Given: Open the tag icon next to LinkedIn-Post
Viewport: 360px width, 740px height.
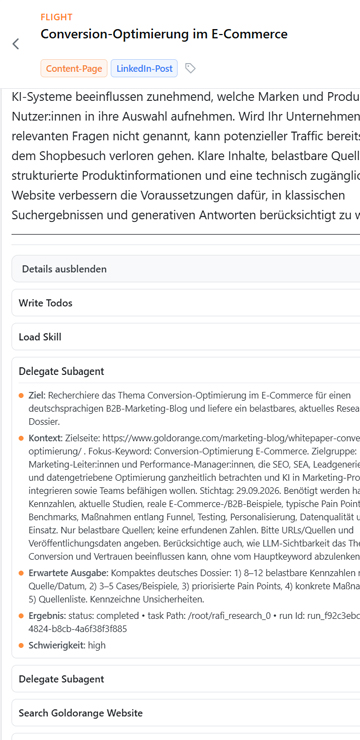Looking at the screenshot, I should pos(190,68).
